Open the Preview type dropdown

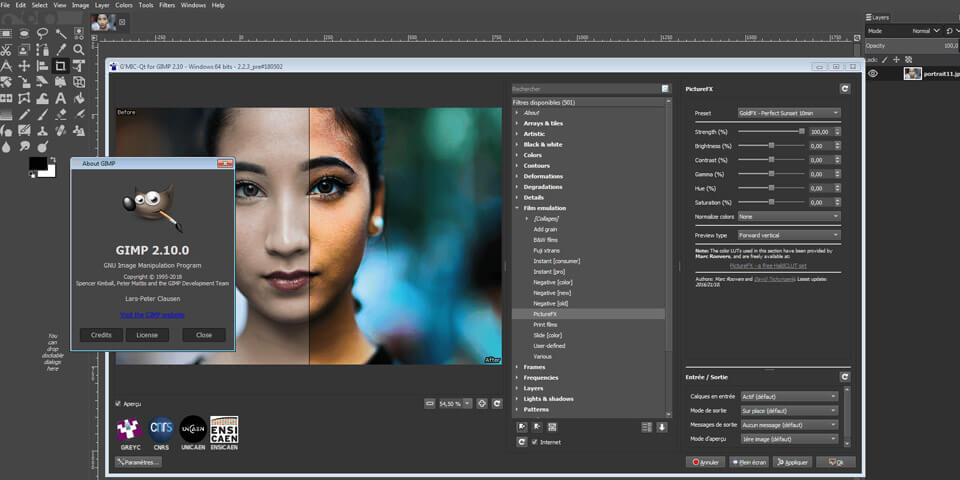789,234
